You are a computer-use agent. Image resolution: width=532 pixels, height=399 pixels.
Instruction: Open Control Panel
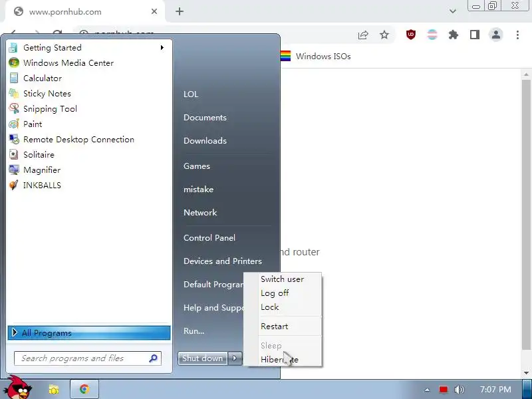(x=209, y=237)
